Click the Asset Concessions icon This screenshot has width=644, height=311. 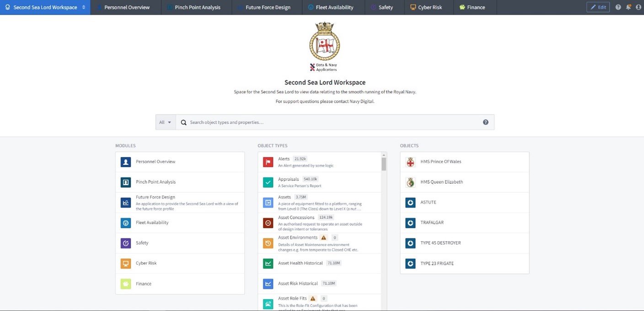pos(268,223)
